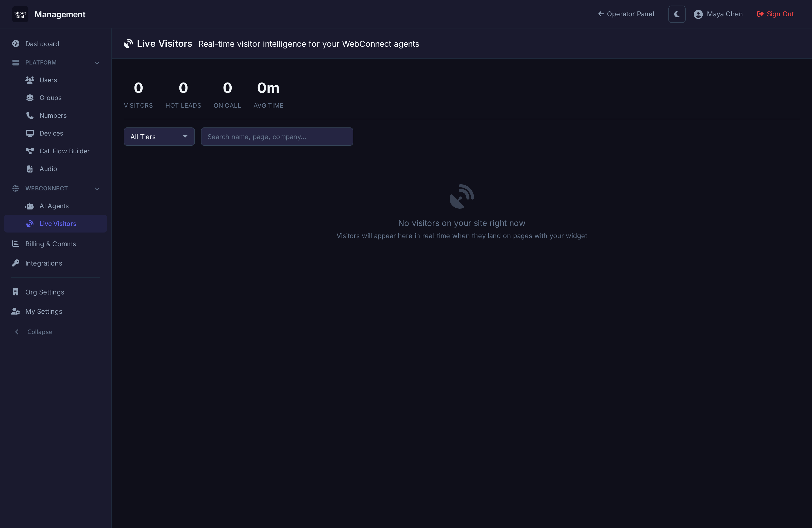Open Org Settings

pos(56,292)
